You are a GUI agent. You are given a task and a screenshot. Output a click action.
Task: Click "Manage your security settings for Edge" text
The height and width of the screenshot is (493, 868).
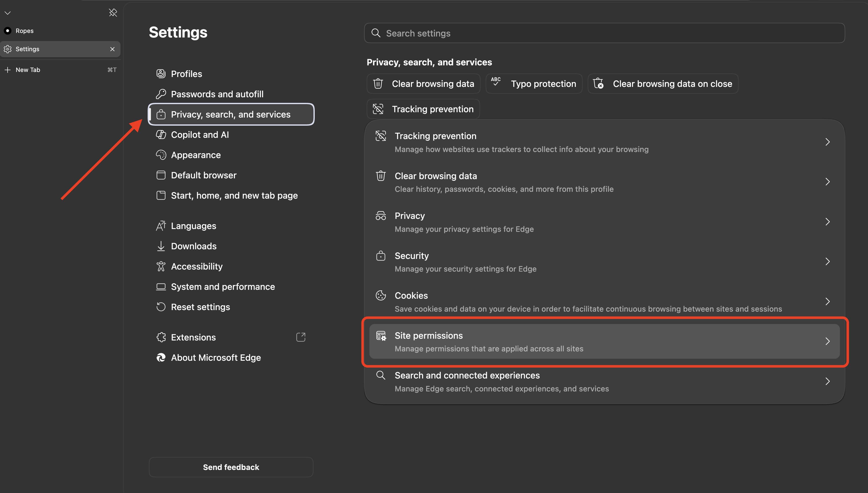465,269
